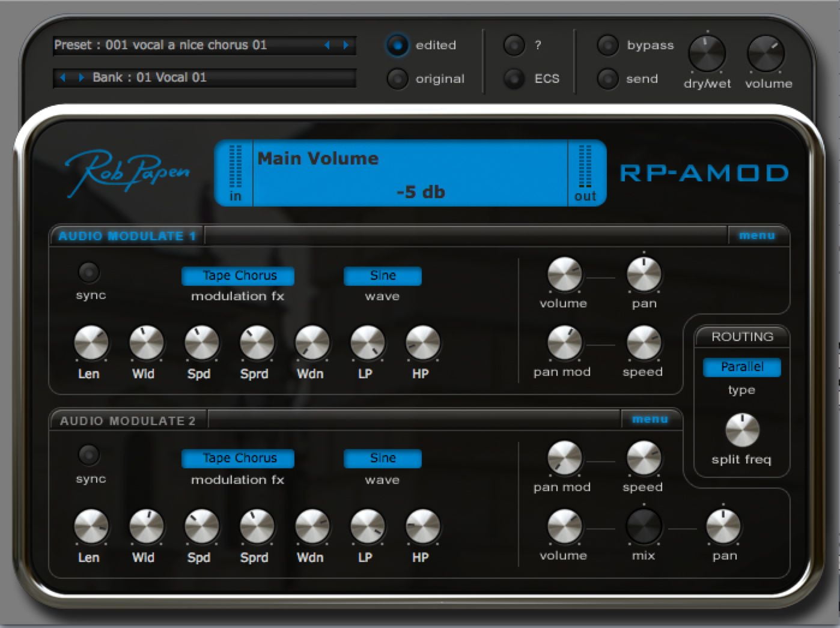
Task: Click the Main Volume display readout
Action: click(410, 174)
